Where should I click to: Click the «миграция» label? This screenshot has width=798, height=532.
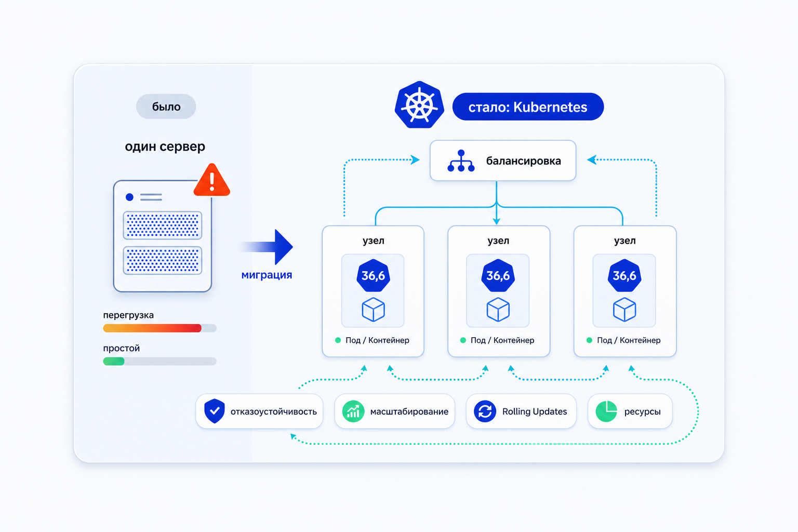pos(267,275)
